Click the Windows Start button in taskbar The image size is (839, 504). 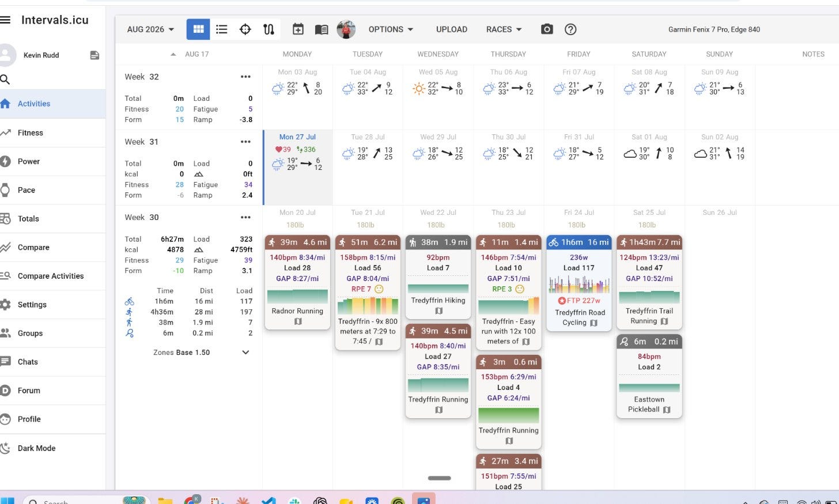click(x=7, y=500)
